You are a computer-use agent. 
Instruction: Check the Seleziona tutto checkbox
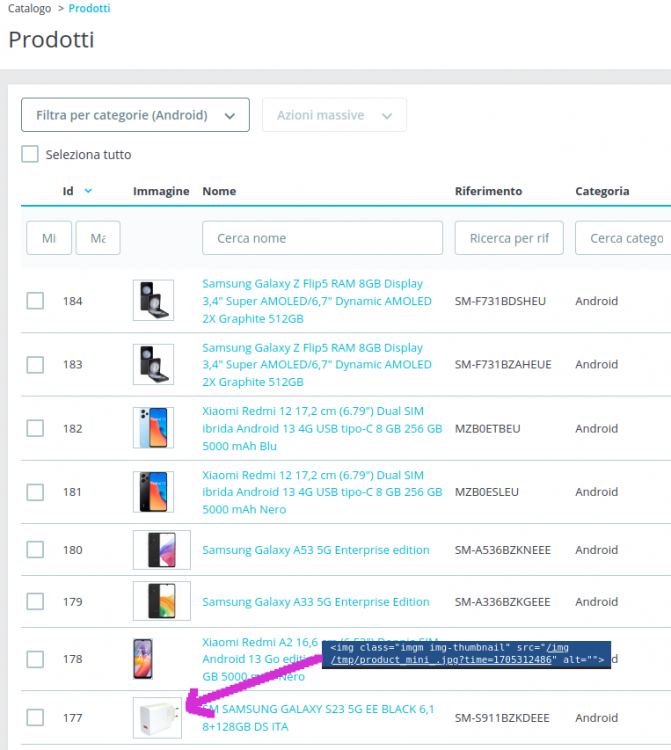coord(30,154)
